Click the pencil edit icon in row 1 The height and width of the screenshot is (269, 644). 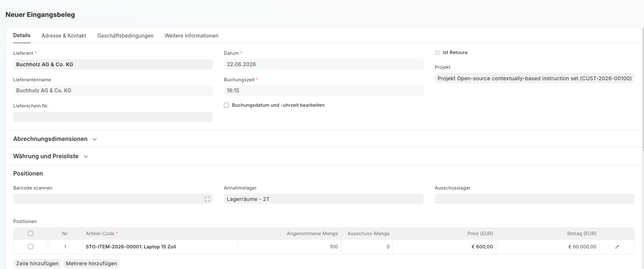pyautogui.click(x=617, y=247)
